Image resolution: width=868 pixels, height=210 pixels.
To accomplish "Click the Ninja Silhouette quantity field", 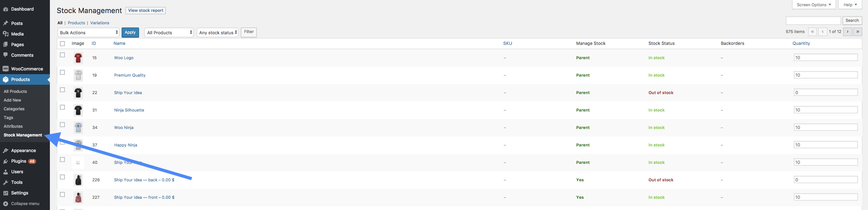I will (826, 110).
